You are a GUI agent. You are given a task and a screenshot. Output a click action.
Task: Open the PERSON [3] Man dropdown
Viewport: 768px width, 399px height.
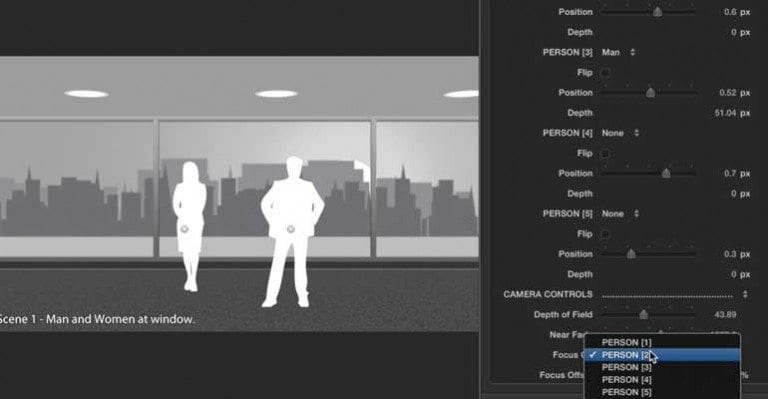coord(619,52)
